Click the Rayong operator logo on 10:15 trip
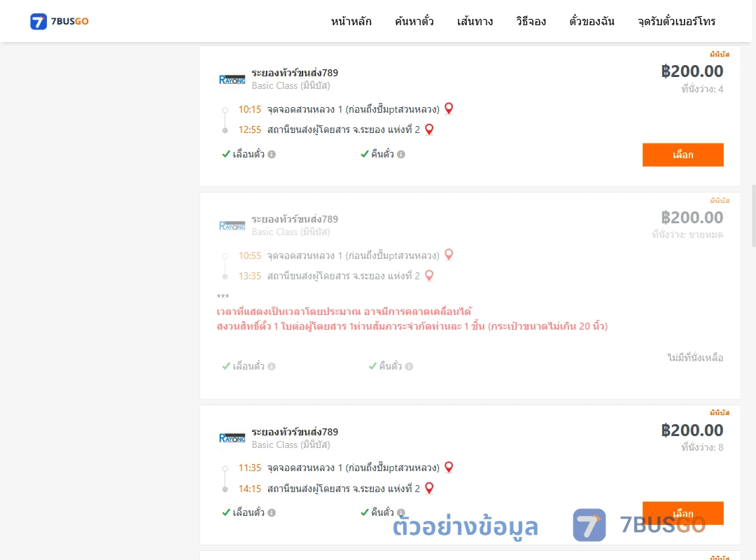The width and height of the screenshot is (756, 560). point(232,80)
